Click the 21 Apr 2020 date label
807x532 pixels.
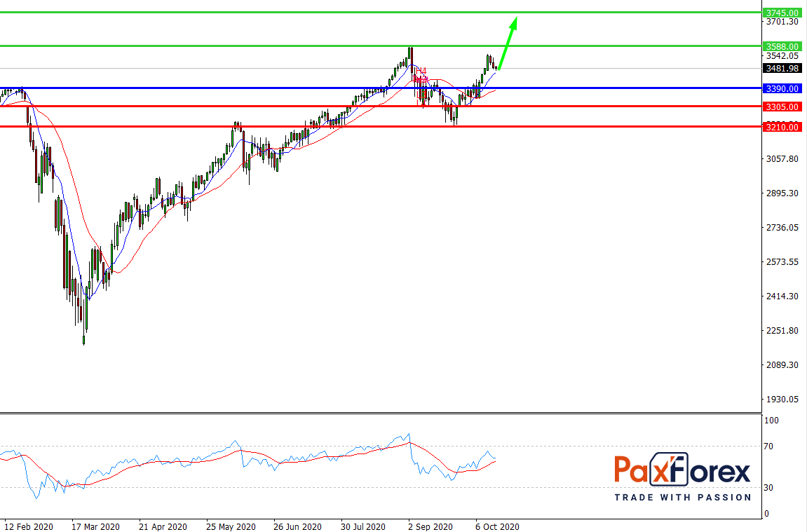(x=163, y=526)
